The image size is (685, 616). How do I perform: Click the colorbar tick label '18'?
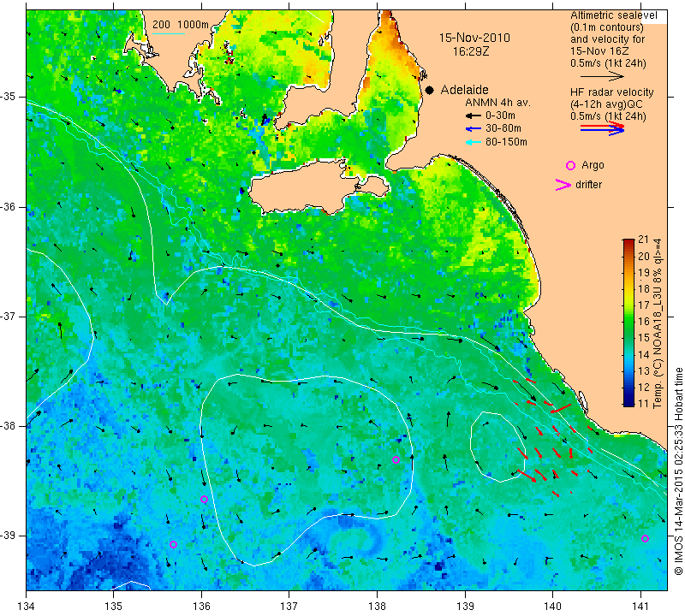(644, 288)
